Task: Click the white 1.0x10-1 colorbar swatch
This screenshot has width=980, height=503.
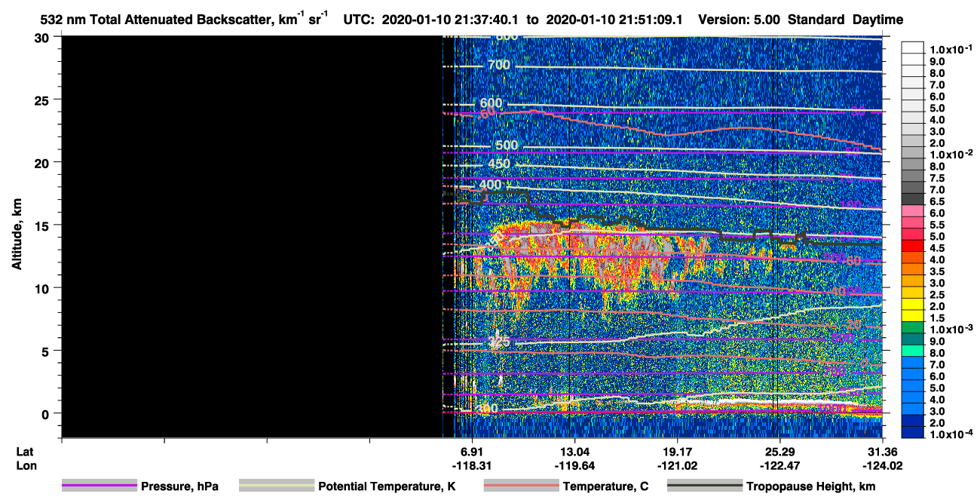Action: (x=913, y=47)
